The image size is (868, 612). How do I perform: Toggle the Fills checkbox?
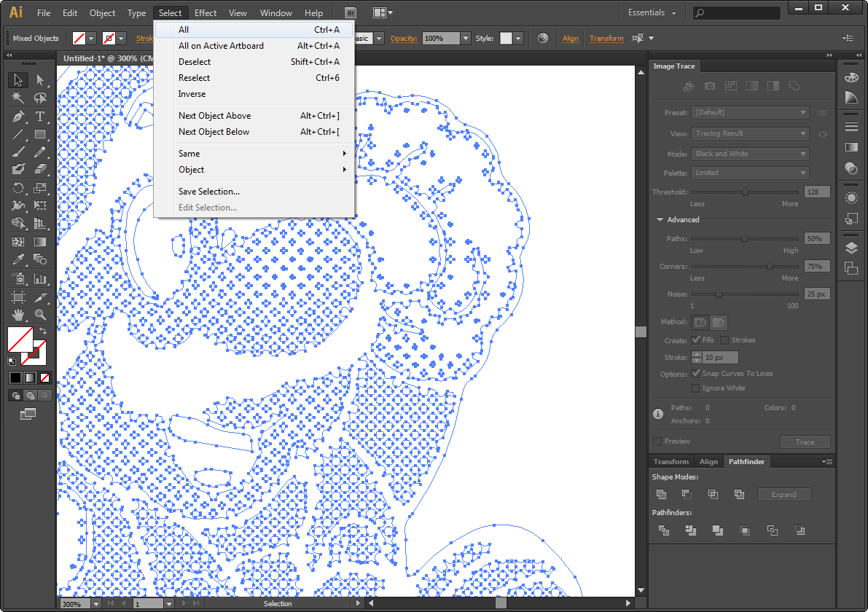[696, 340]
